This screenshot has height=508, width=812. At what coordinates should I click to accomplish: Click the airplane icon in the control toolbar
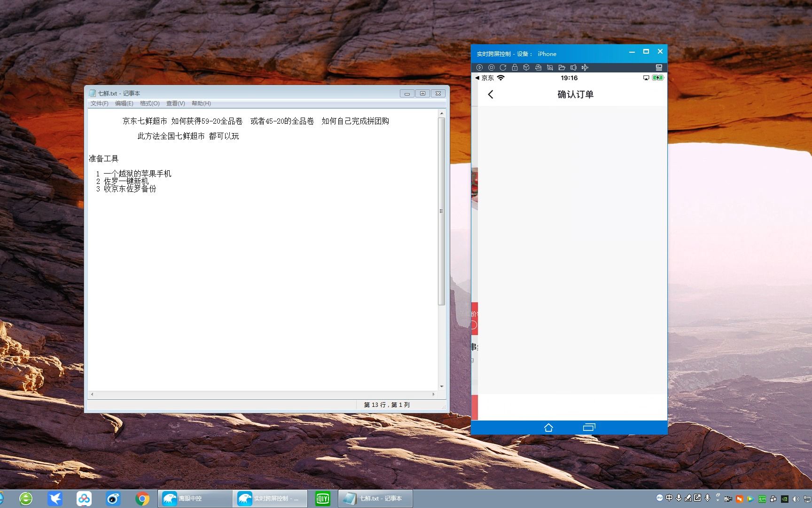[585, 67]
